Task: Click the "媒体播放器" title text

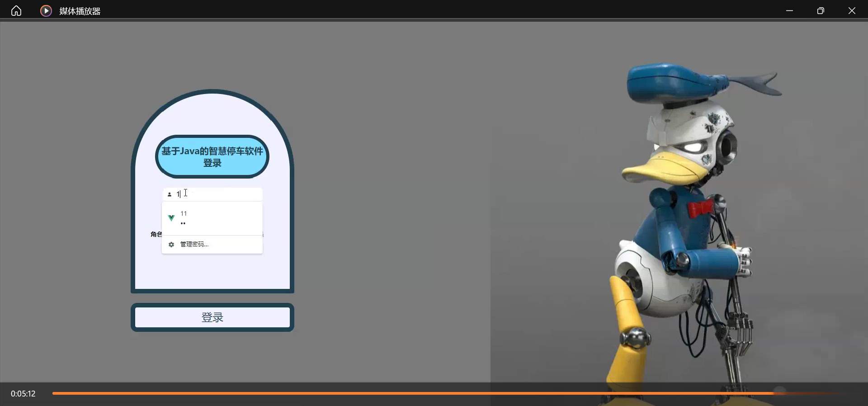Action: tap(80, 11)
